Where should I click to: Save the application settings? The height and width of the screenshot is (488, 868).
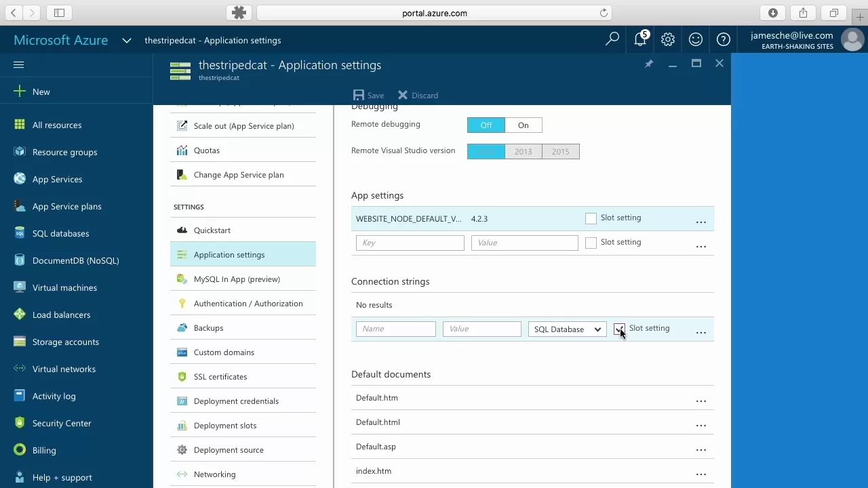[x=368, y=95]
